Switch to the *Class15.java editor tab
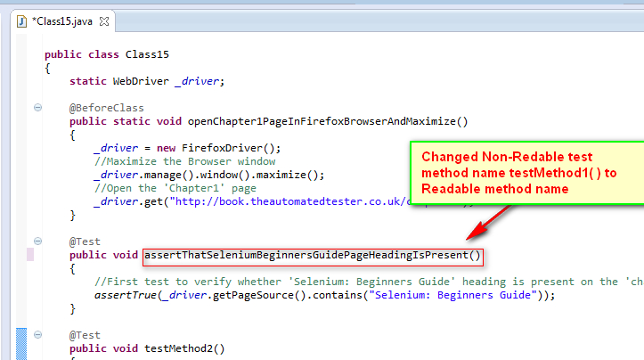The height and width of the screenshot is (360, 644). (62, 21)
